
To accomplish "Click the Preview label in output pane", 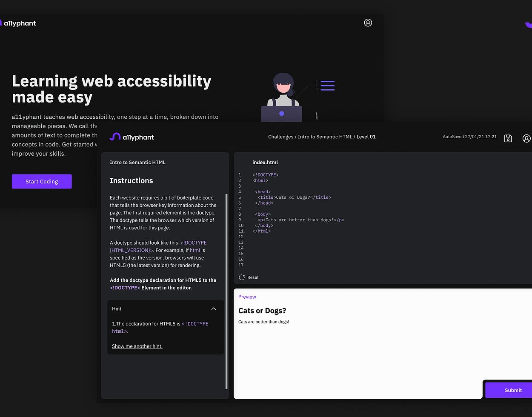I will (247, 297).
